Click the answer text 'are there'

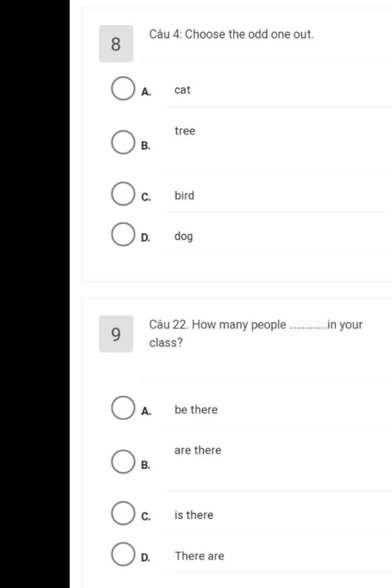[198, 450]
